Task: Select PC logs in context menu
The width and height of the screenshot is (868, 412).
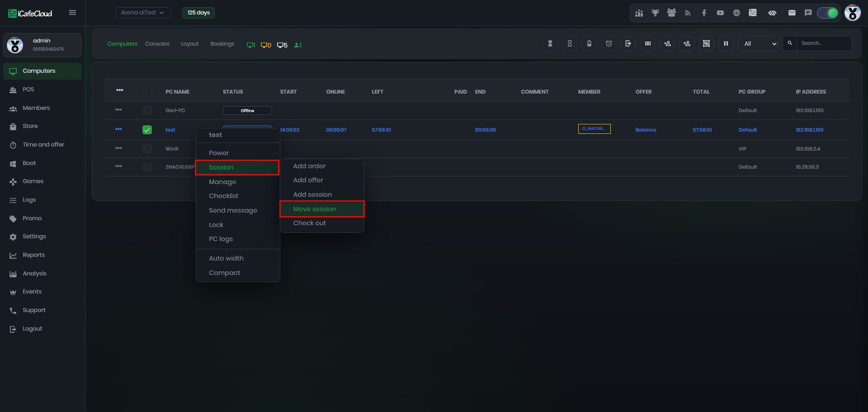Action: click(x=238, y=239)
